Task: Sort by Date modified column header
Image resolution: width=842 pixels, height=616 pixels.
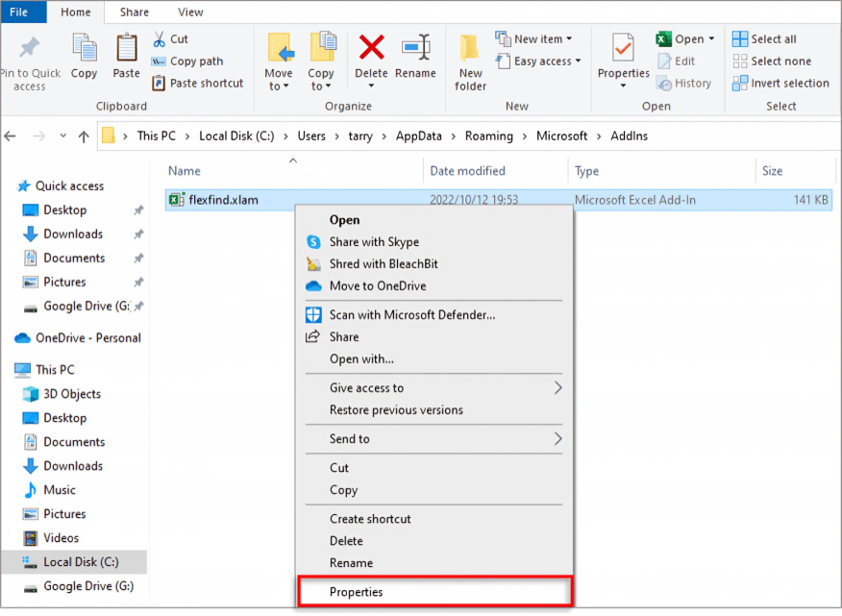Action: click(467, 171)
